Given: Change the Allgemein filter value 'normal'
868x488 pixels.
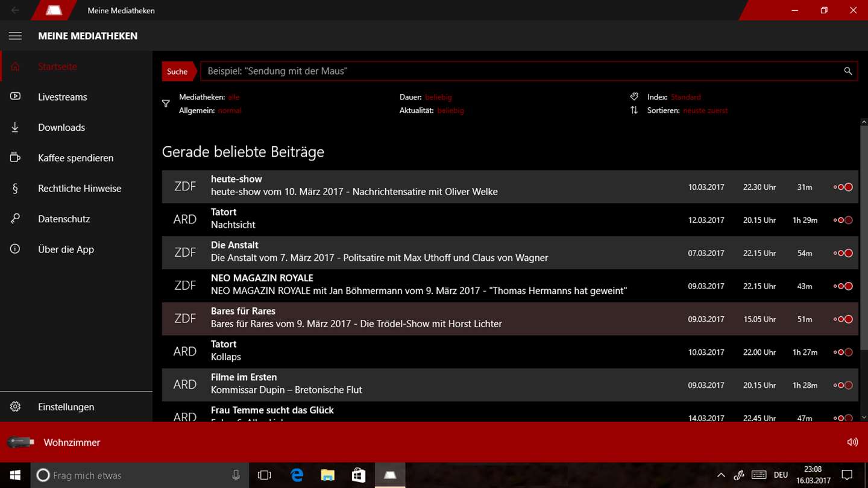Looking at the screenshot, I should [x=230, y=110].
